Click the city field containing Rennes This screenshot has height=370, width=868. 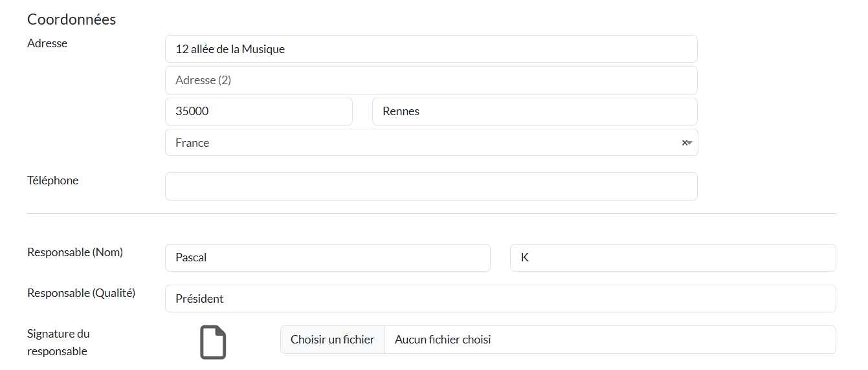click(534, 111)
